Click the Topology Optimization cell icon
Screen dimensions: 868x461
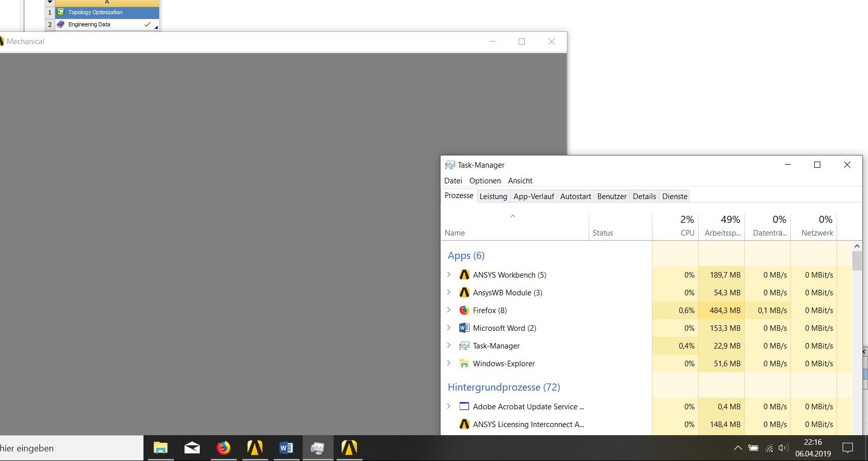pos(61,12)
